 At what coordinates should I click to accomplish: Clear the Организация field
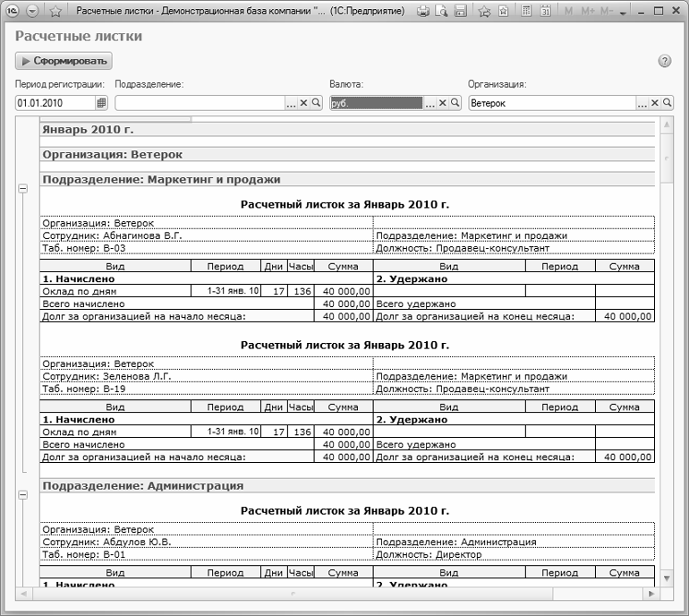point(655,103)
